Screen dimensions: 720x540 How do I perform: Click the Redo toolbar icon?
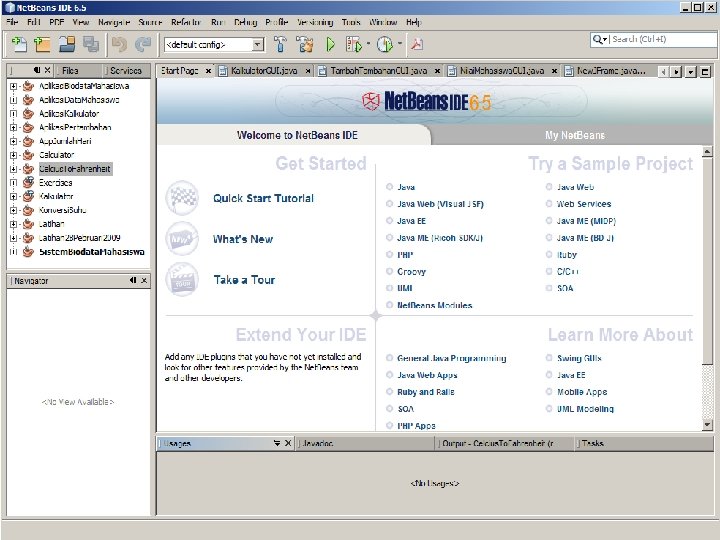tap(143, 44)
